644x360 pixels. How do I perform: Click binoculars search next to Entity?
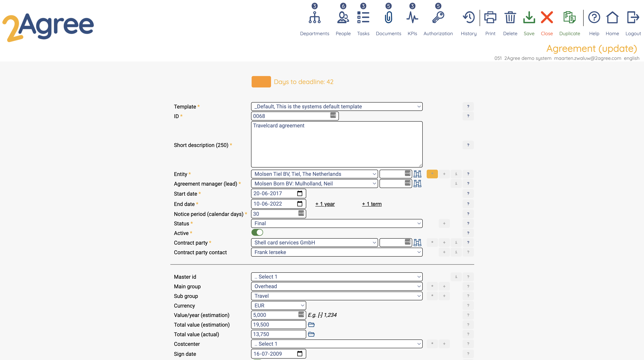[417, 174]
